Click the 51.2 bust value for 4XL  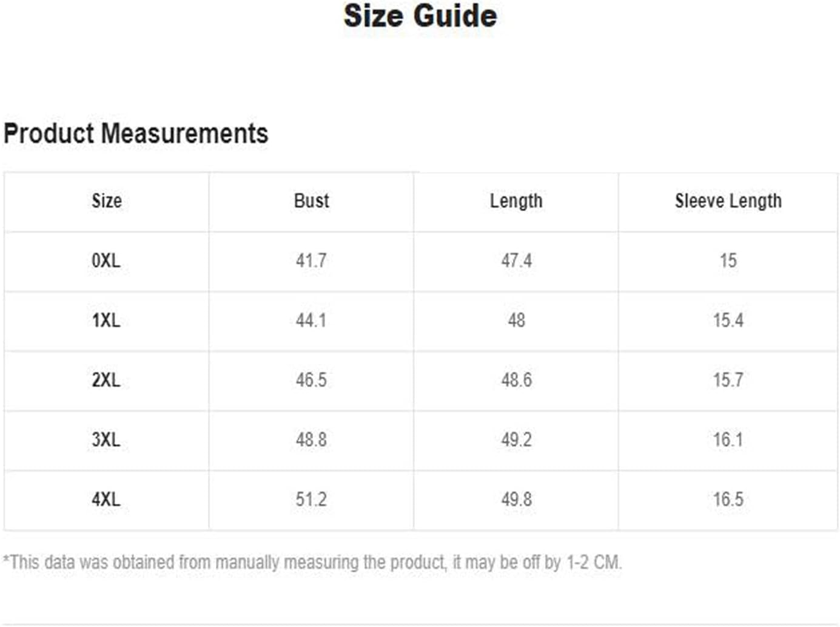coord(311,500)
